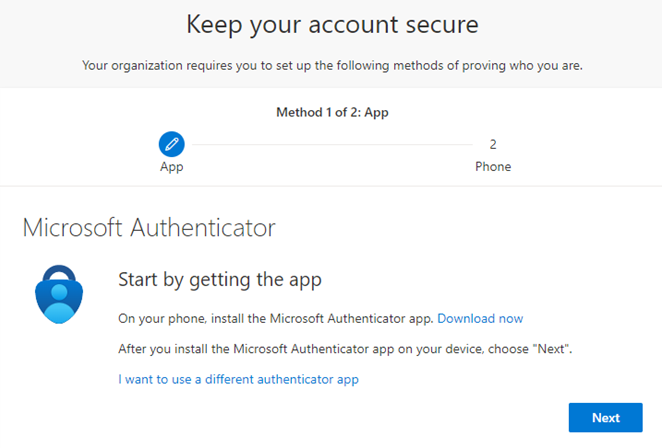Viewport: 662px width, 448px height.
Task: Click the Microsoft Authenticator padlock logo
Action: pos(60,293)
